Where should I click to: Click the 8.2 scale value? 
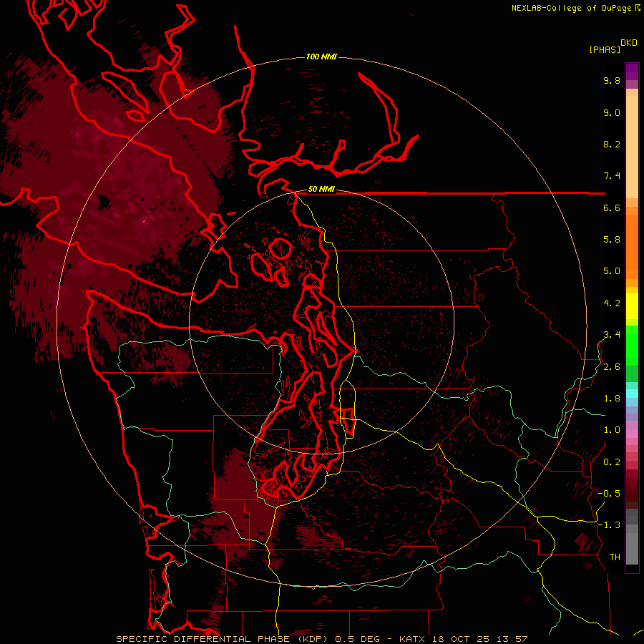point(612,144)
